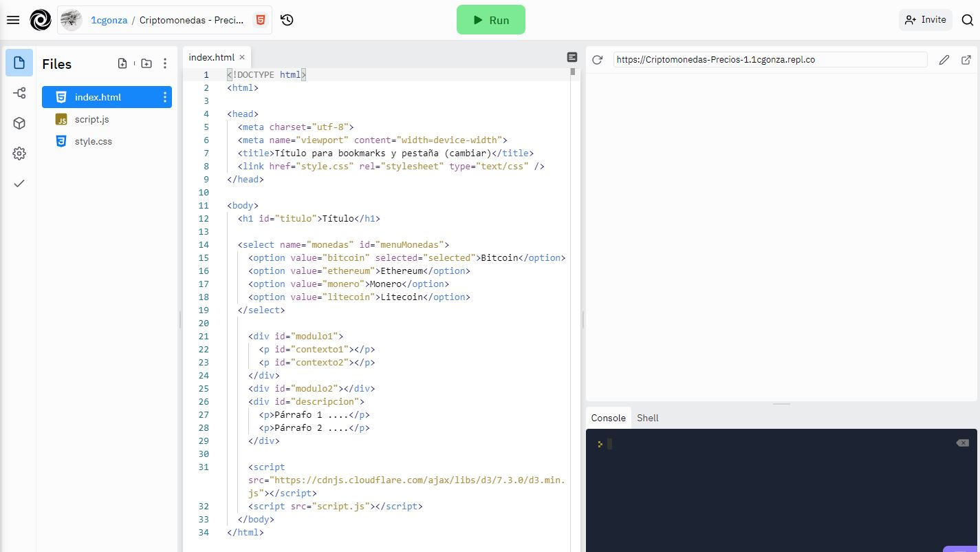Open the checkmark sidebar icon
Screen dimensions: 980x552
pos(19,183)
